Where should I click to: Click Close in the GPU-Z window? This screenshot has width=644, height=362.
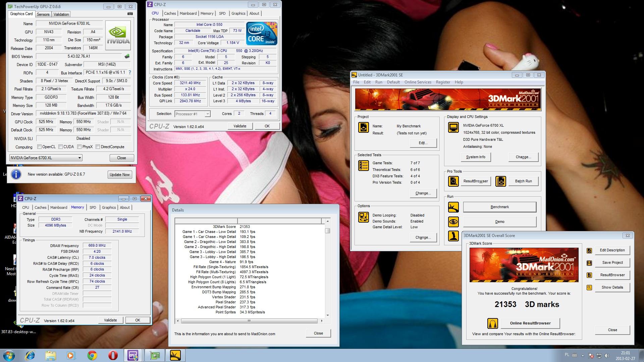pos(121,158)
